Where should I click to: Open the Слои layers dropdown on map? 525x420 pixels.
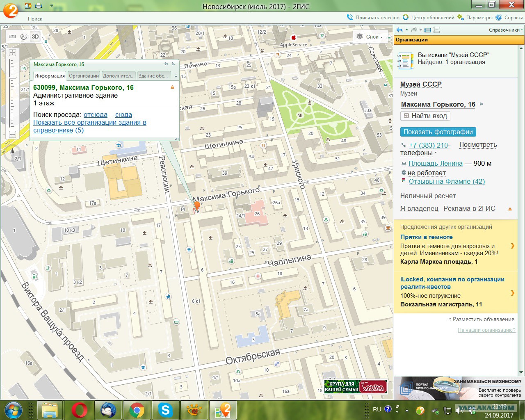point(370,37)
